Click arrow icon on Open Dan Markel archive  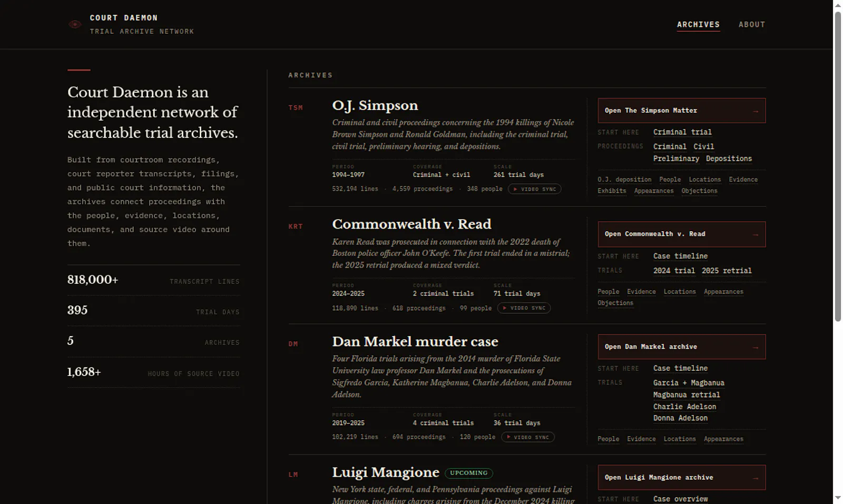point(756,348)
